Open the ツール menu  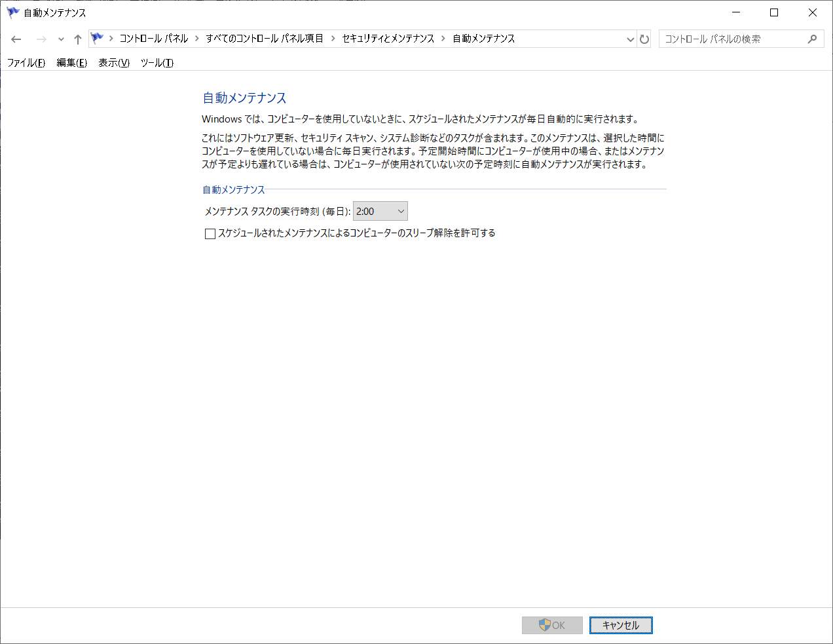pos(156,63)
